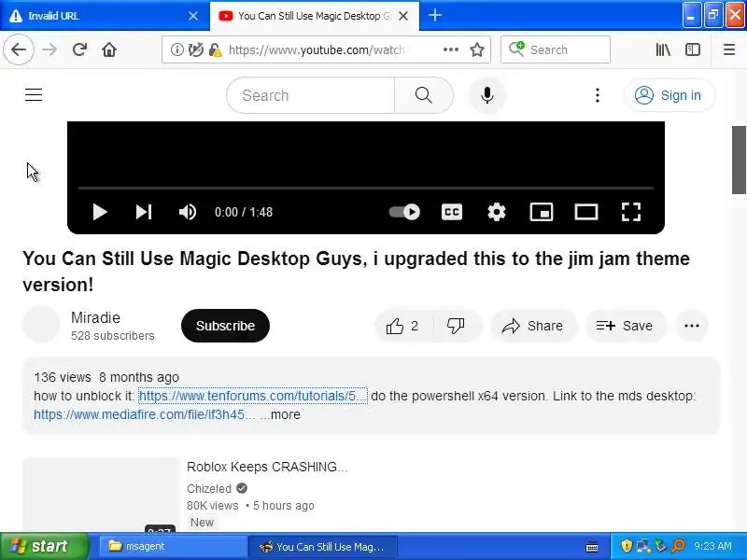Subscribe to the Miradie channel
This screenshot has width=747, height=560.
click(225, 326)
